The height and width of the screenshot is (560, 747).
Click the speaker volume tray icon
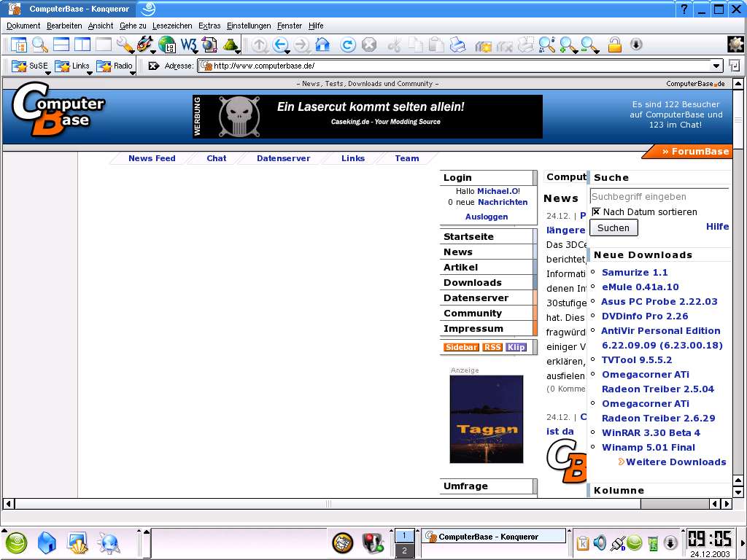(600, 542)
